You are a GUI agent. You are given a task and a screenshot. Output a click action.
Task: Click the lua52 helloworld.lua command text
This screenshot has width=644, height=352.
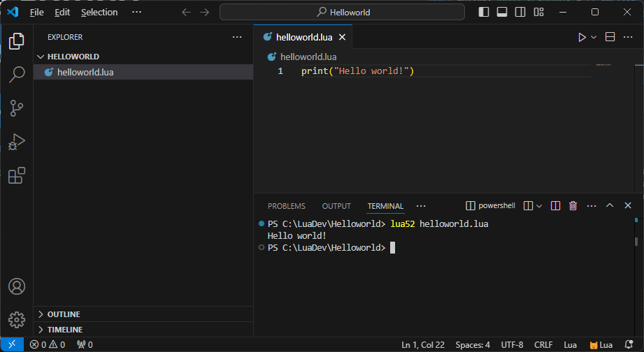[439, 224]
